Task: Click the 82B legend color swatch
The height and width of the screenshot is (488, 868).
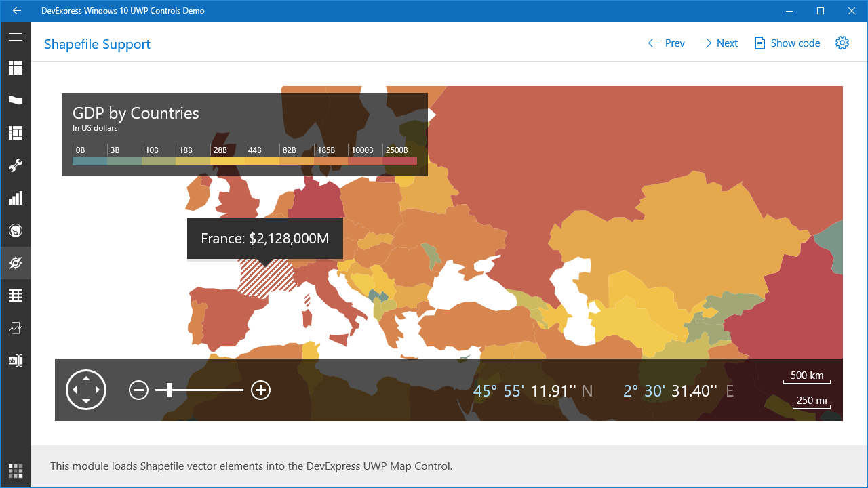Action: click(x=296, y=161)
